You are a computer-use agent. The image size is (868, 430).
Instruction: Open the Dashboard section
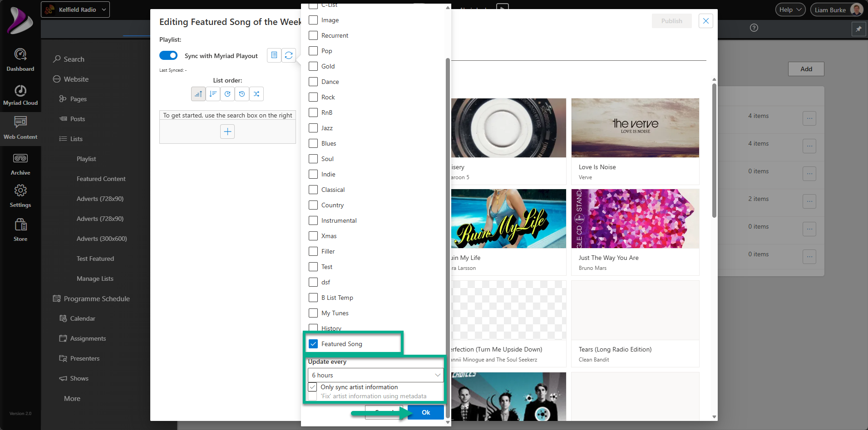click(20, 60)
